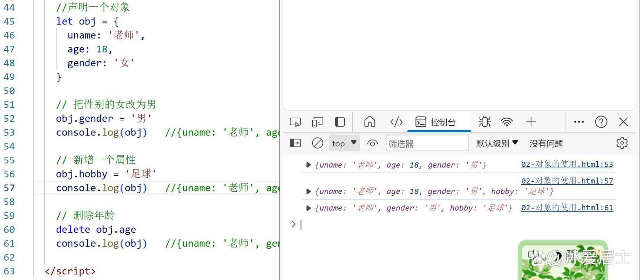Expand the first logged object from line 53
The height and width of the screenshot is (280, 644).
click(308, 165)
